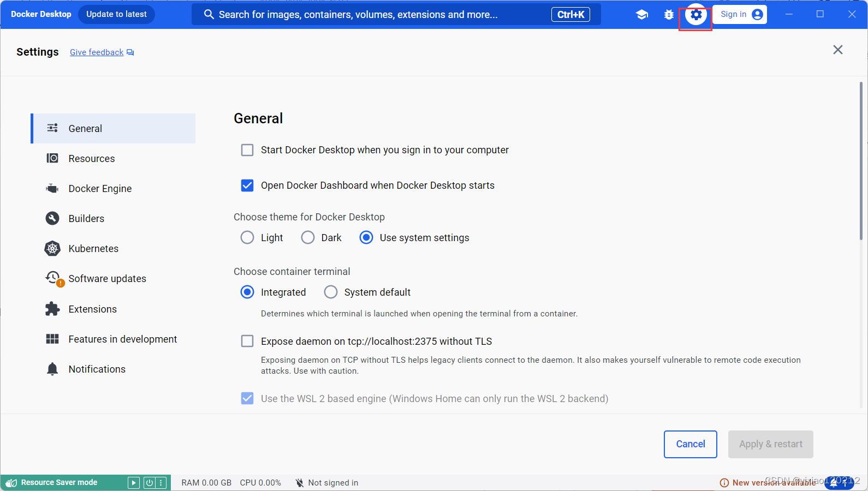Screen dimensions: 868x491
Task: Click the feedback chat icon beside Give feedback
Action: 130,52
